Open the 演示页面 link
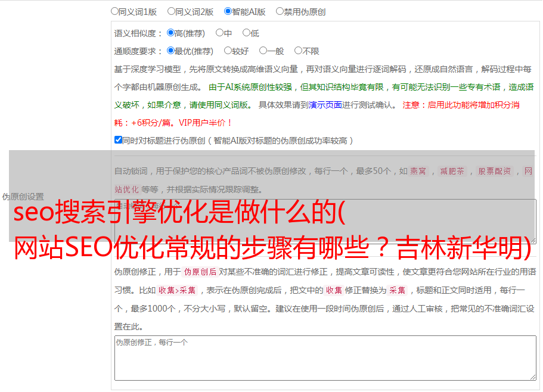Image resolution: width=543 pixels, height=392 pixels. [x=325, y=105]
